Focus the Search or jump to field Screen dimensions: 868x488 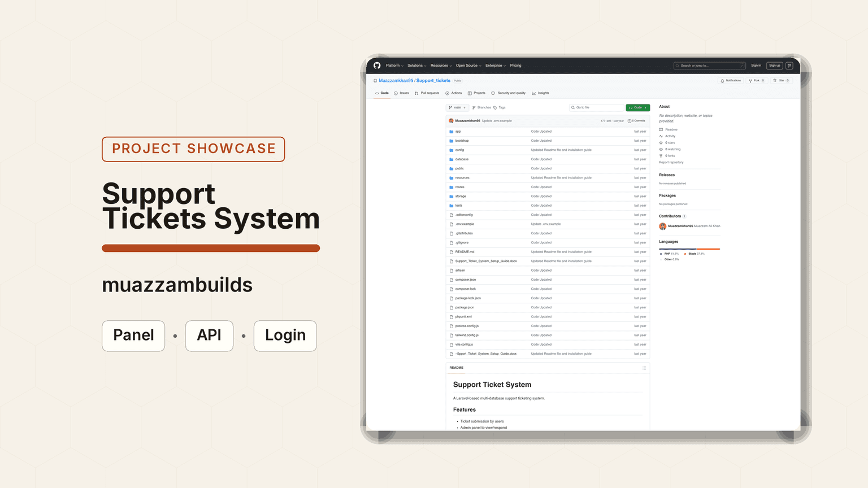click(710, 66)
